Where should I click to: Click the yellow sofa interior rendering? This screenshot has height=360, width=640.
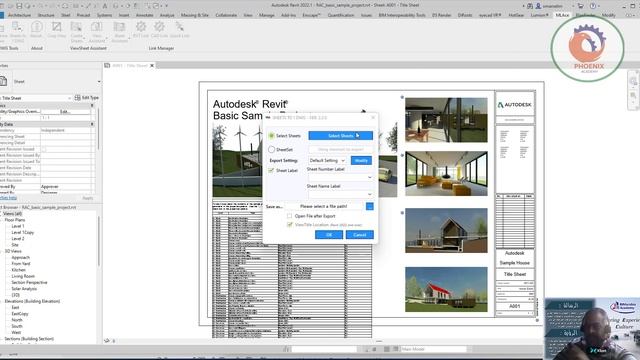[x=446, y=173]
